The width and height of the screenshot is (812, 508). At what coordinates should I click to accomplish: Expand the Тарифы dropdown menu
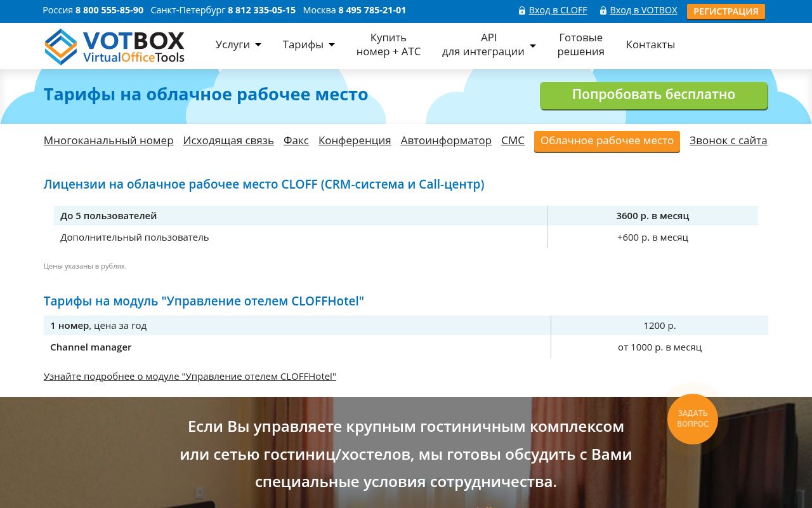click(x=308, y=44)
